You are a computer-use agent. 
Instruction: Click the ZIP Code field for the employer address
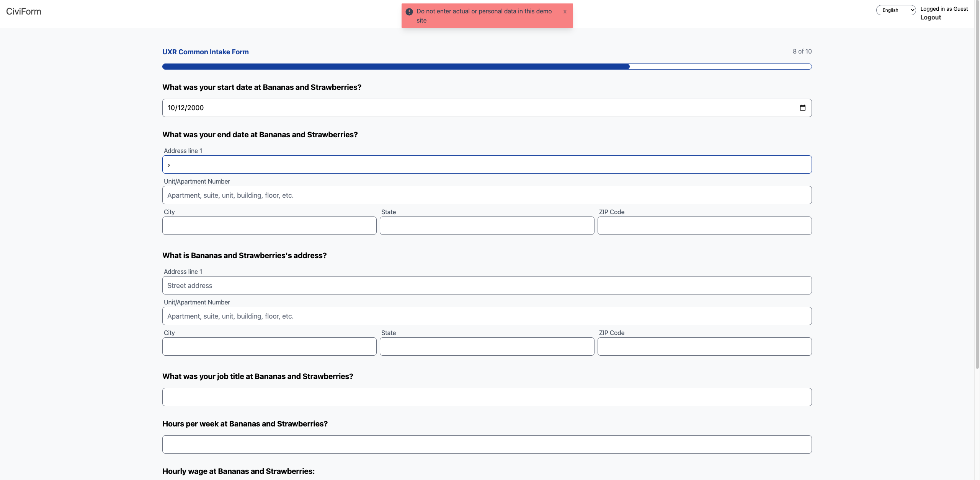click(x=704, y=347)
